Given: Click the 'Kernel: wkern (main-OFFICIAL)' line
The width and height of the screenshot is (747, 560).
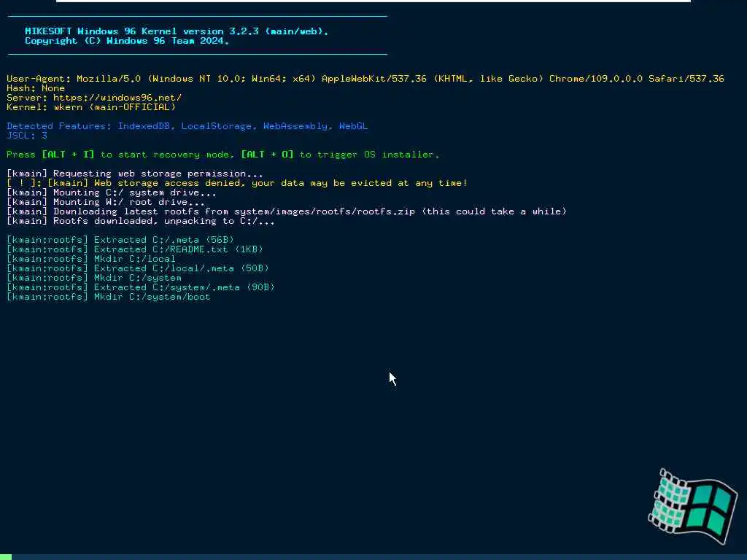Looking at the screenshot, I should point(91,107).
